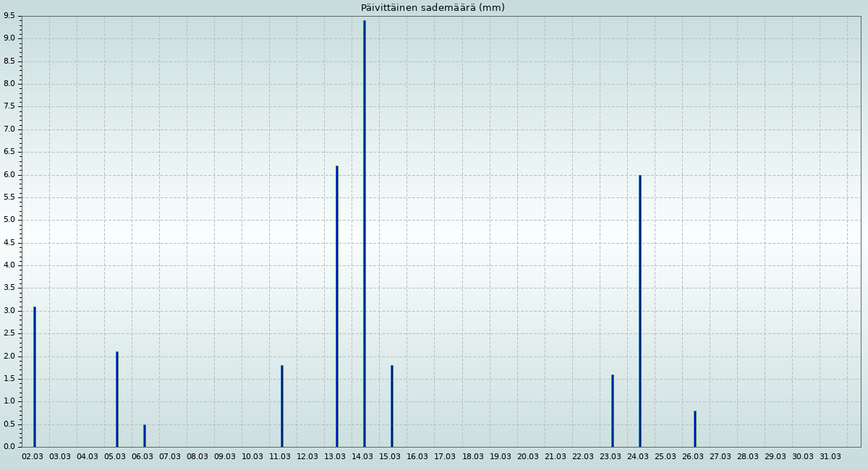Viewport: 868px width, 470px height.
Task: Select the tallest rainfall bar on 14.03
Action: pyautogui.click(x=365, y=234)
